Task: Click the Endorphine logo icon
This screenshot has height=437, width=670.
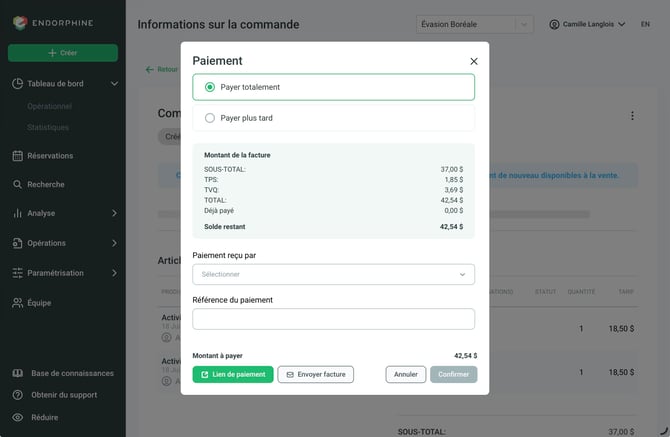Action: click(20, 23)
